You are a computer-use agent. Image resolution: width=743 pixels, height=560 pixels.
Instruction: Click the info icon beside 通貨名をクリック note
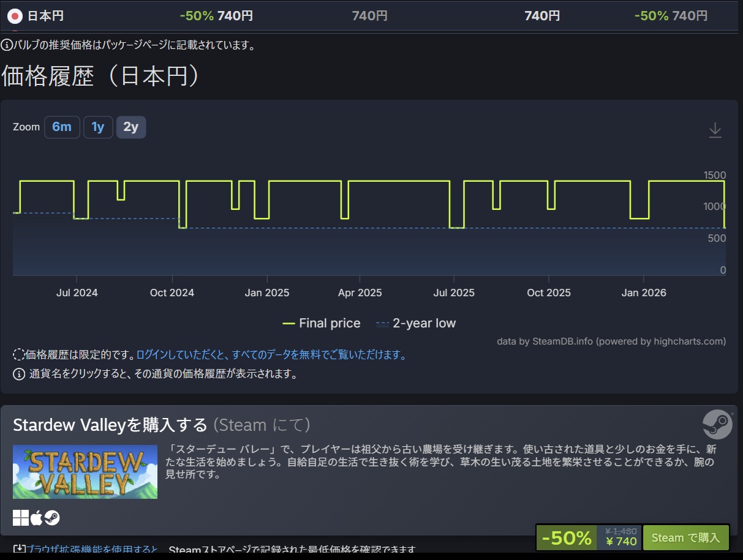(x=19, y=374)
